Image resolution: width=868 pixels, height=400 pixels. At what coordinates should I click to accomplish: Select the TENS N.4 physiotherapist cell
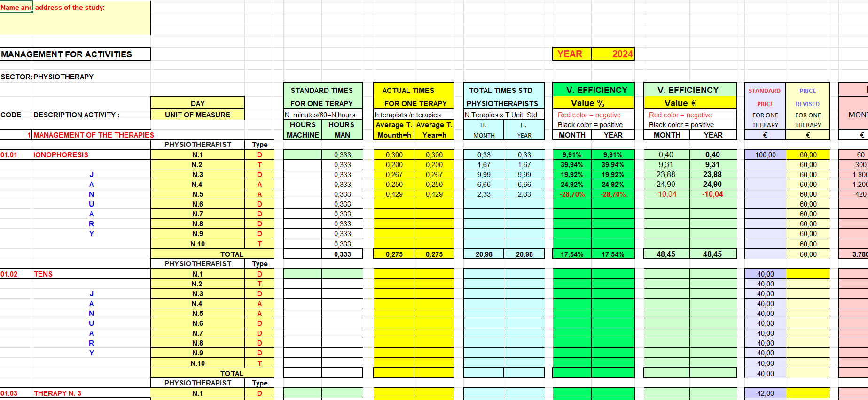(197, 303)
